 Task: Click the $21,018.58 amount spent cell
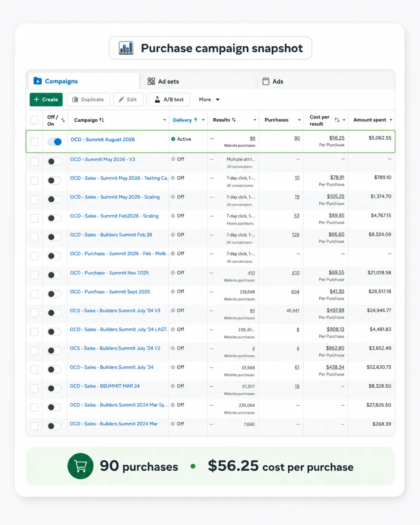click(379, 273)
